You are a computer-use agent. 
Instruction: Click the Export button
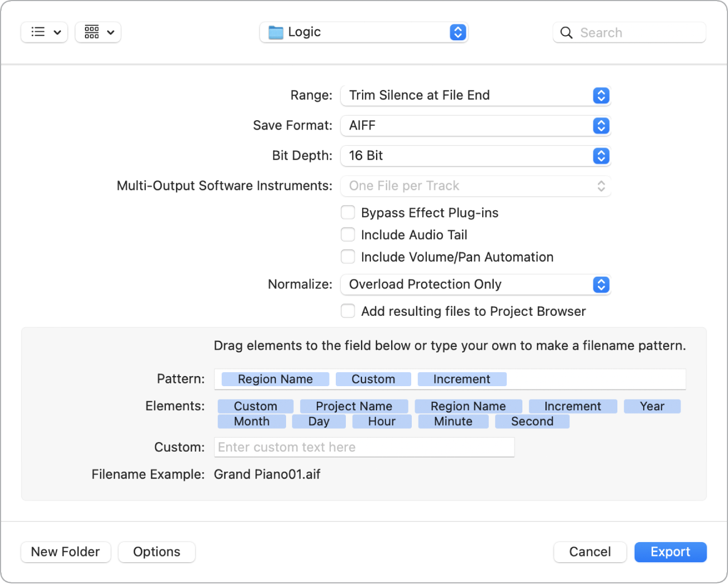point(670,552)
